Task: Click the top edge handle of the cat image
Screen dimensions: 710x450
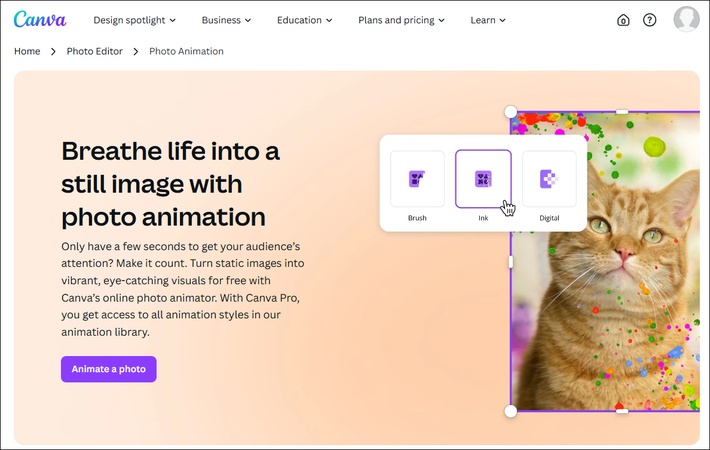Action: click(622, 111)
